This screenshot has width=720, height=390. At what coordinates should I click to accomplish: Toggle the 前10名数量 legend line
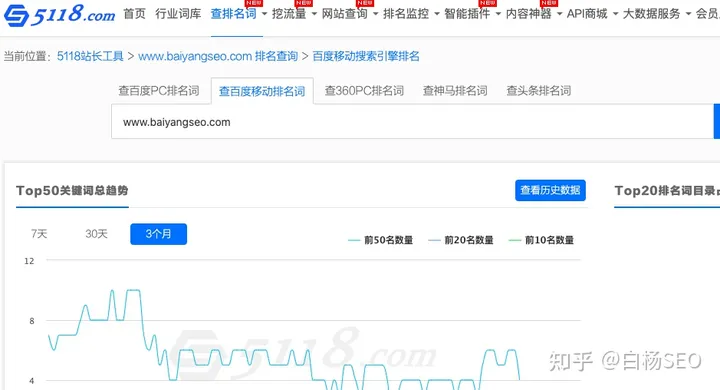tap(541, 240)
